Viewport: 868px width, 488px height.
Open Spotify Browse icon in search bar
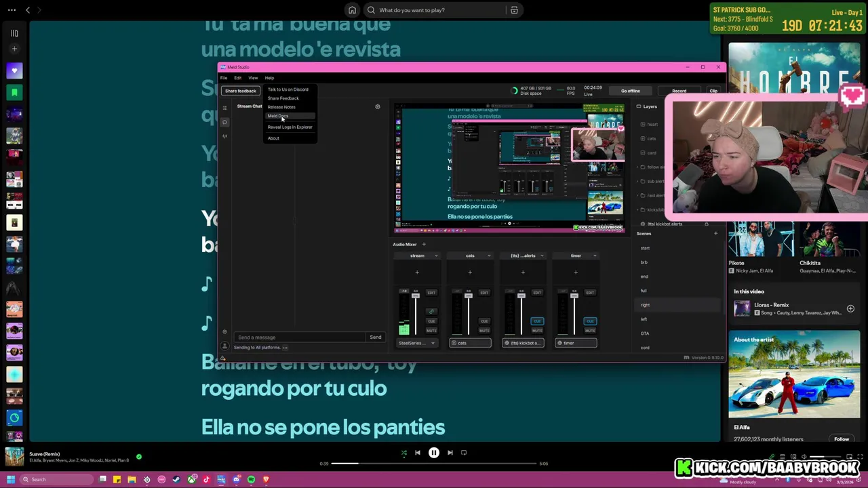click(x=514, y=10)
